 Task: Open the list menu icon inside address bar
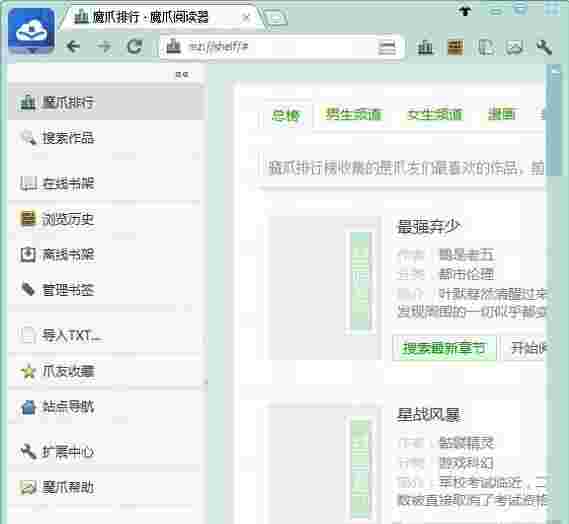[x=387, y=47]
